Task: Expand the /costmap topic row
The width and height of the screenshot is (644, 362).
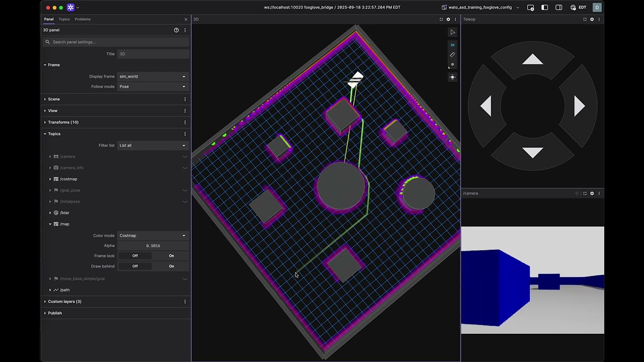Action: pyautogui.click(x=50, y=179)
